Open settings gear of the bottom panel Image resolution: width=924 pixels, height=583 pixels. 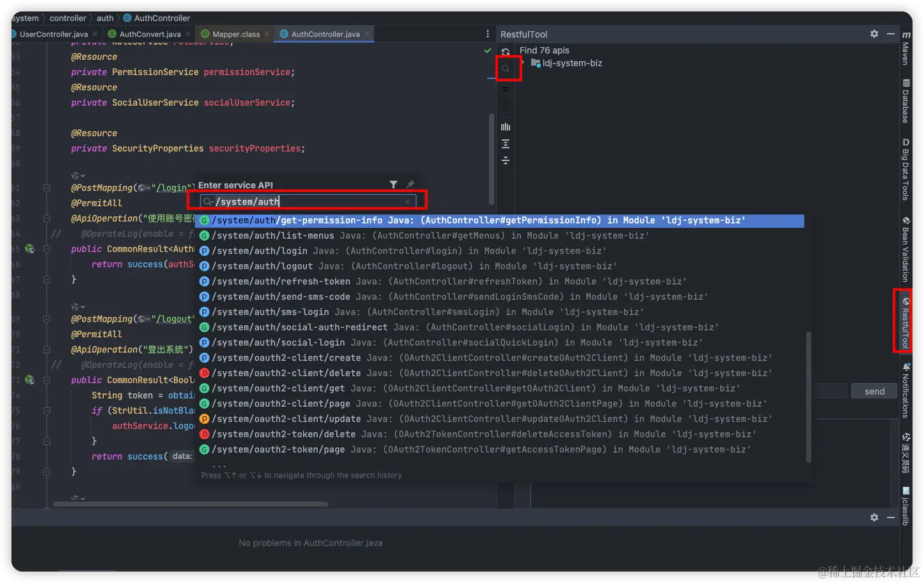click(874, 517)
